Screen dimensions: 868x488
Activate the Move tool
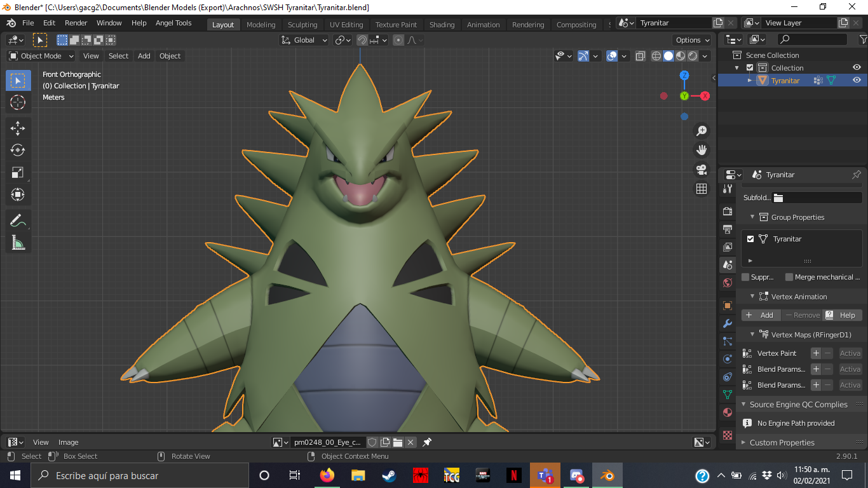tap(18, 128)
